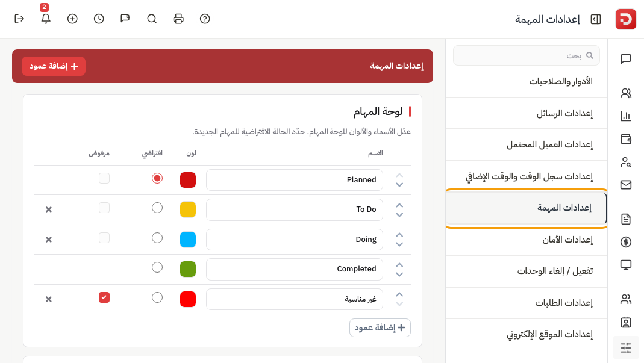This screenshot has height=363, width=644.
Task: Open إعدادات الطلبات menu item
Action: click(526, 303)
